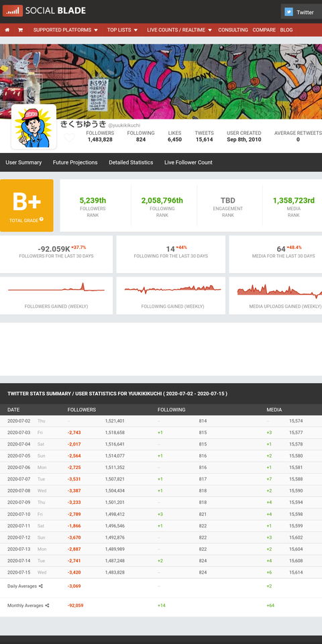Click the 6,450 likes count

tap(174, 140)
